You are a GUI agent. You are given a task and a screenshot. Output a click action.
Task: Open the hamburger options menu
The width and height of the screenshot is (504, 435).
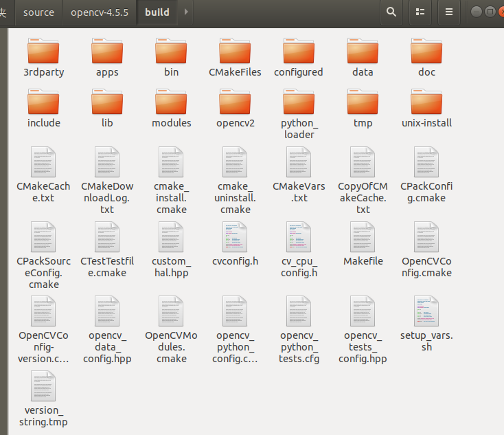pos(448,12)
